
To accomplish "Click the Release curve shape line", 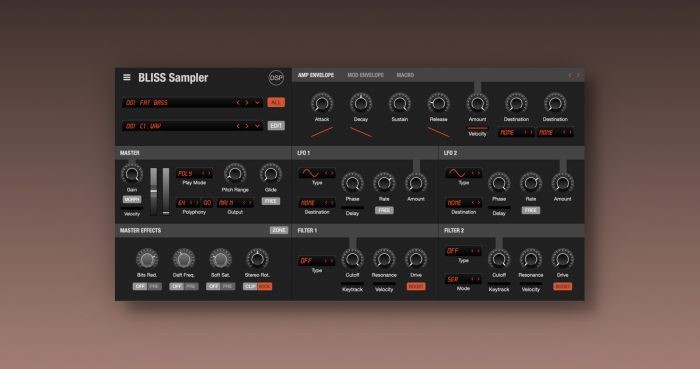I will click(x=438, y=132).
